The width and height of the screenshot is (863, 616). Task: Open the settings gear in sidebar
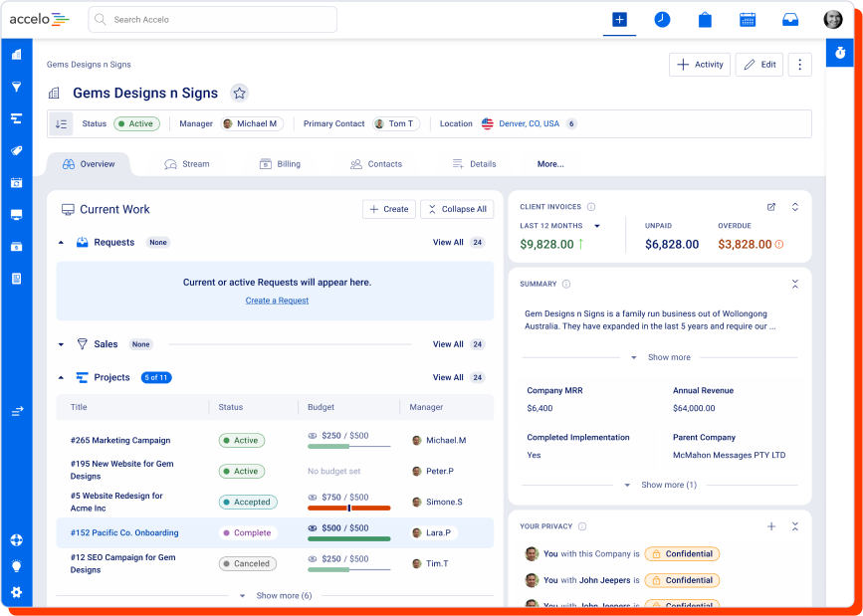[17, 592]
